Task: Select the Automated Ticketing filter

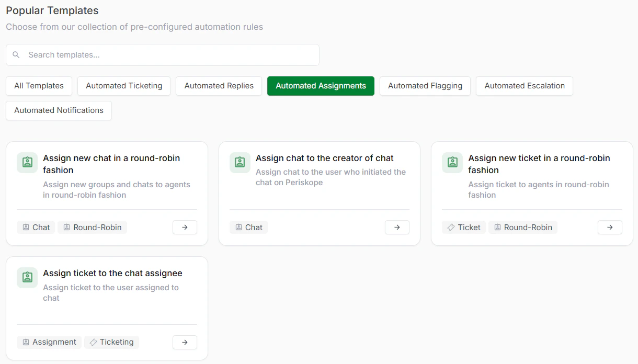Action: pos(123,86)
